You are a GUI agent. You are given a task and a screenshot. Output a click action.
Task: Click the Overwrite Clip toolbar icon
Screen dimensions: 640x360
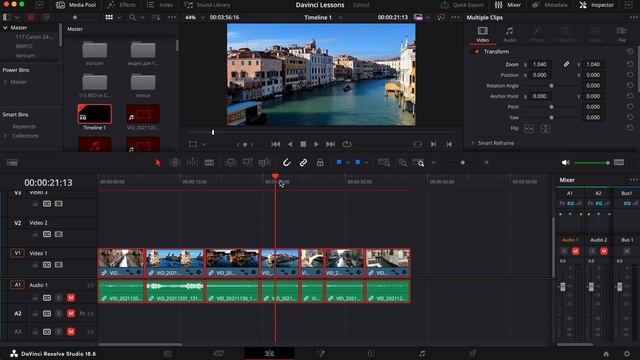pyautogui.click(x=247, y=162)
